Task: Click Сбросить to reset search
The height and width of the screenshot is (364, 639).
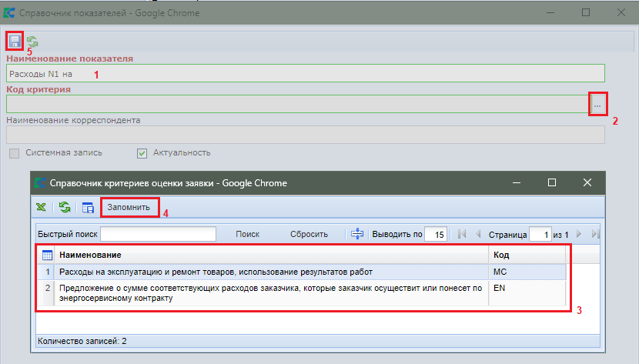Action: click(309, 234)
